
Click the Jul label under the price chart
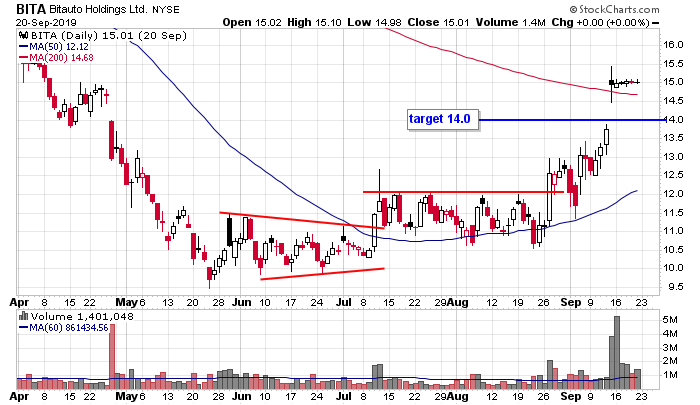343,302
